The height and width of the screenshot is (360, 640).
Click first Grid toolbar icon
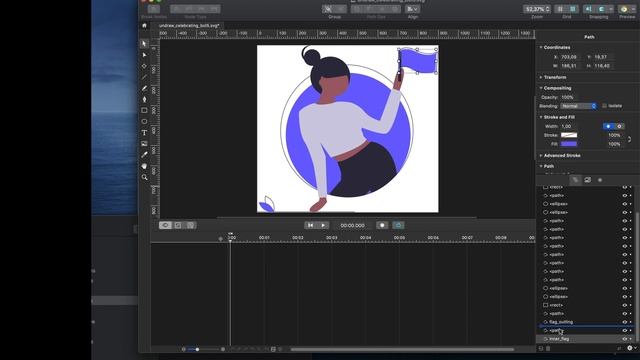click(560, 9)
